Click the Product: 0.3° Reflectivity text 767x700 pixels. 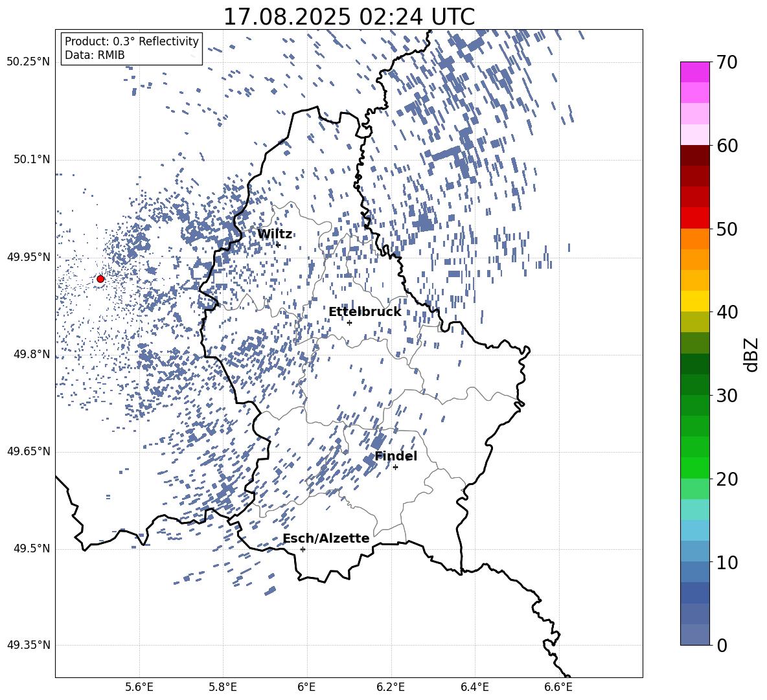(x=132, y=41)
